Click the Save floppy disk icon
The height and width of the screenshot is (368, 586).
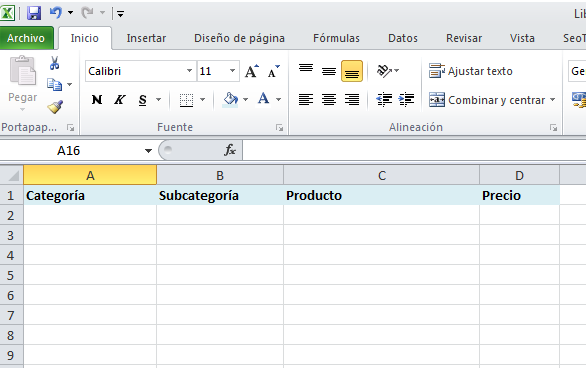pyautogui.click(x=34, y=13)
